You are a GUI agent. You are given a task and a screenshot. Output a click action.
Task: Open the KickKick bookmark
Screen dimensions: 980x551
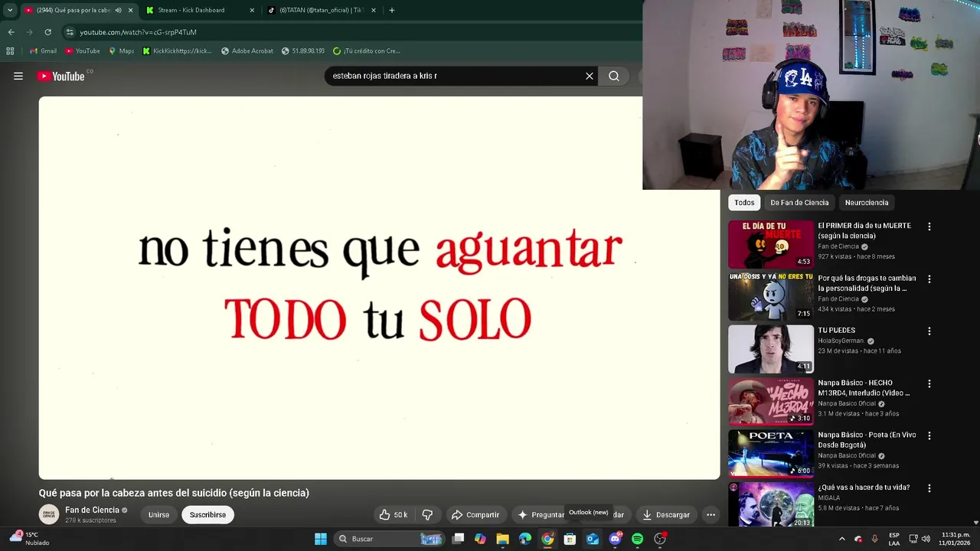pyautogui.click(x=177, y=51)
